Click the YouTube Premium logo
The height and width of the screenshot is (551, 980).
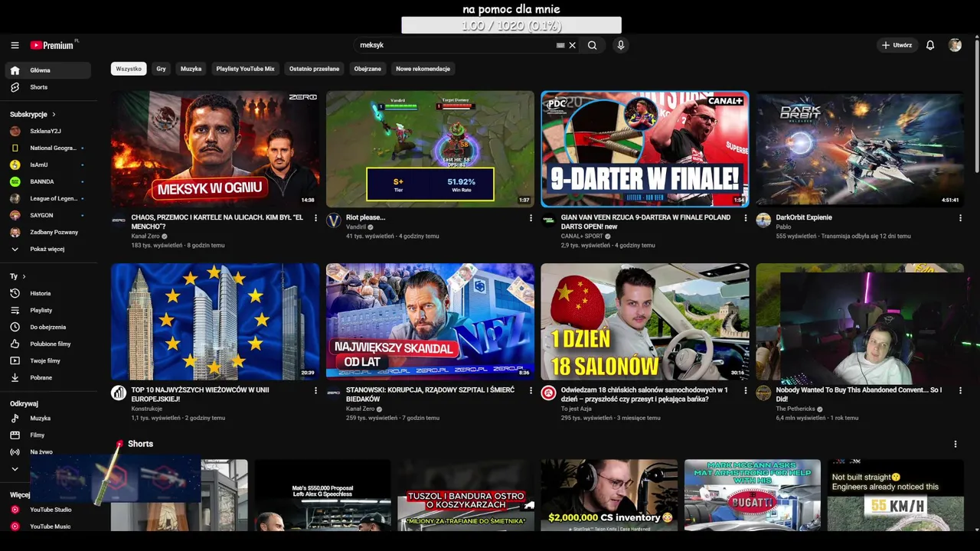coord(53,45)
